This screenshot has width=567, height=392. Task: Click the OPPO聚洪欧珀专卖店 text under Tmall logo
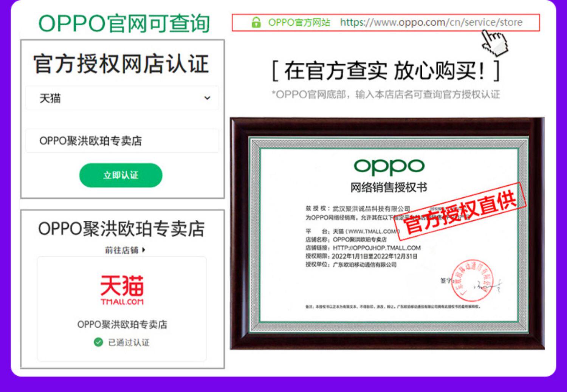[x=122, y=324]
